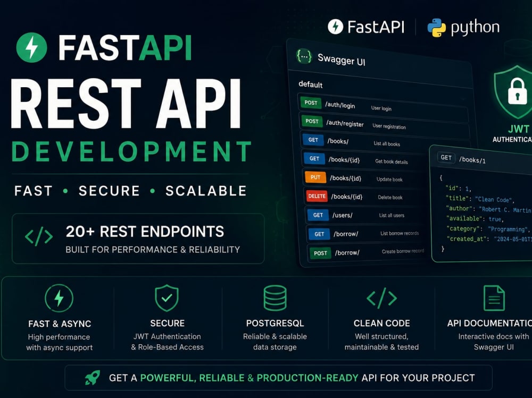
Task: Click the code brackets icon beside 20+ REST ENDPOINTS
Action: click(39, 236)
